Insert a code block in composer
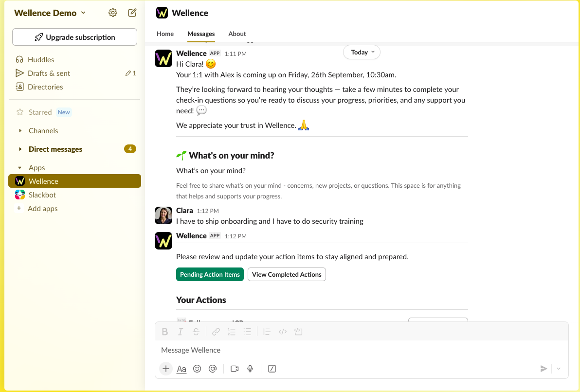 298,332
